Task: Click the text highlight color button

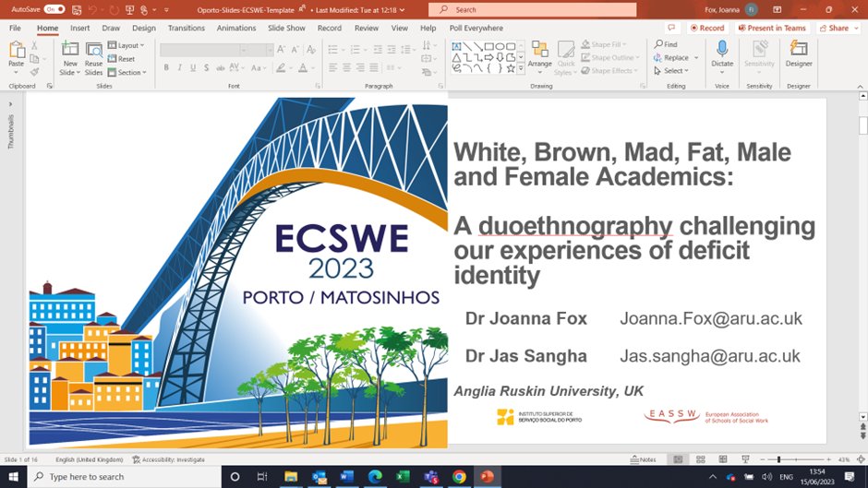Action: (282, 67)
